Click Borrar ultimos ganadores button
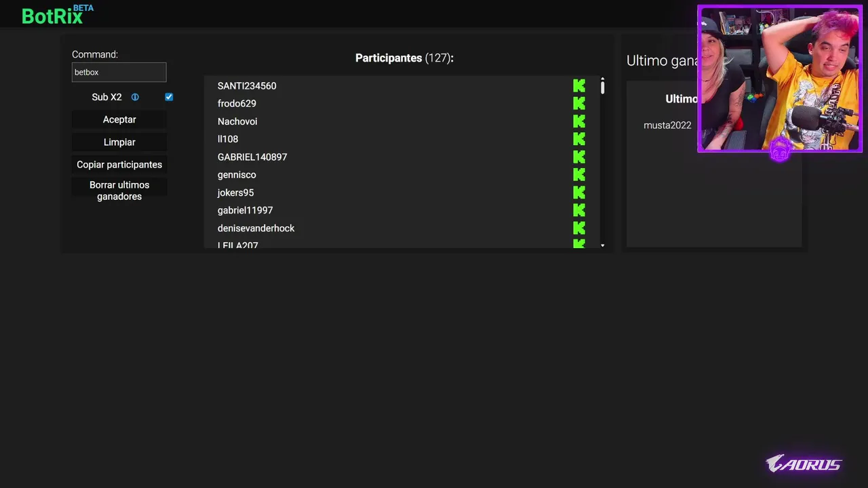Viewport: 868px width, 488px height. point(119,190)
